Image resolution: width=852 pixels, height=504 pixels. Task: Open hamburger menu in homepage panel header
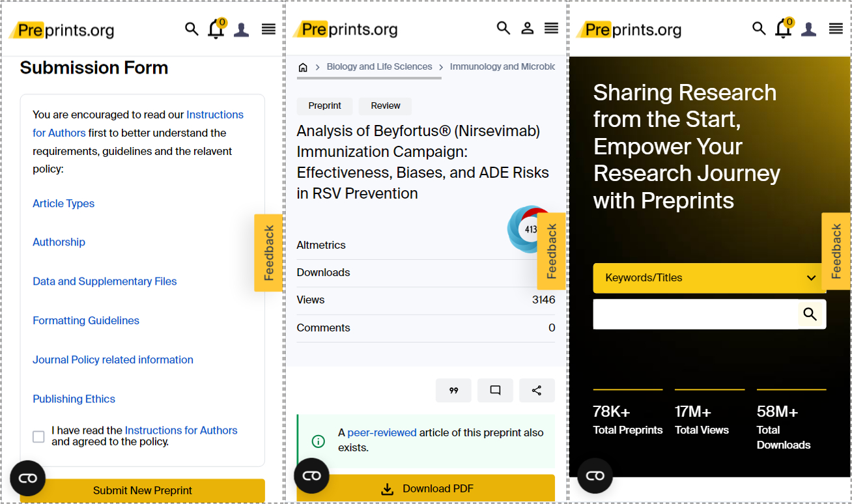pyautogui.click(x=836, y=29)
